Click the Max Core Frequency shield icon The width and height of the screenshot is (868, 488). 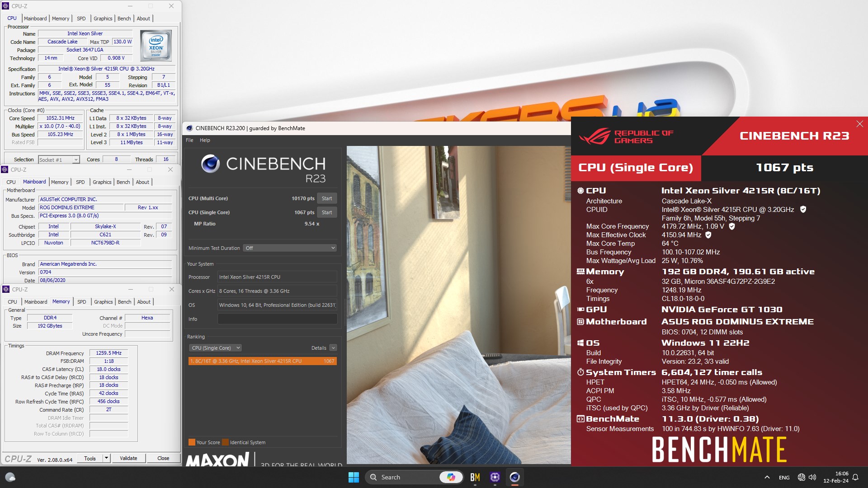click(731, 226)
